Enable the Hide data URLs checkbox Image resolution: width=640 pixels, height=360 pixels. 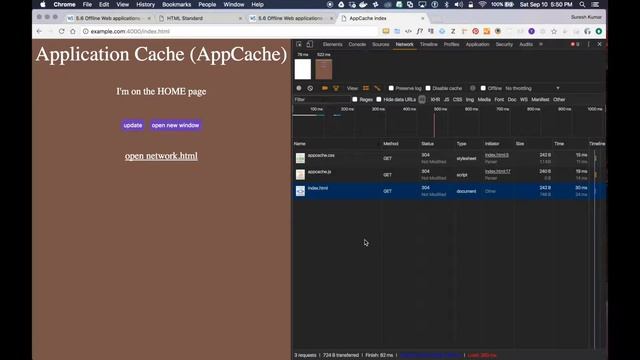click(x=379, y=100)
